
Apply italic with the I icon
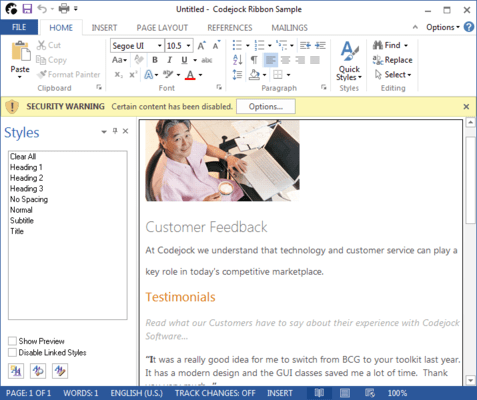pos(170,60)
